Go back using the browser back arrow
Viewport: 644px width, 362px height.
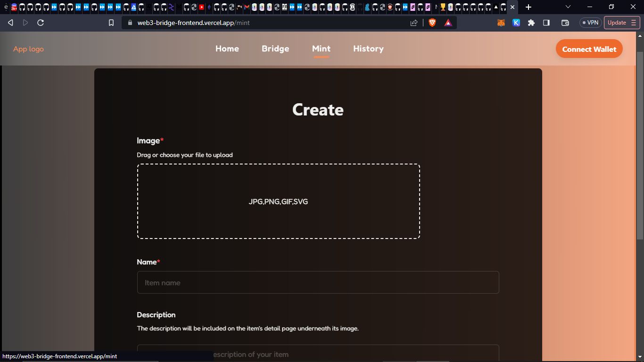click(10, 23)
